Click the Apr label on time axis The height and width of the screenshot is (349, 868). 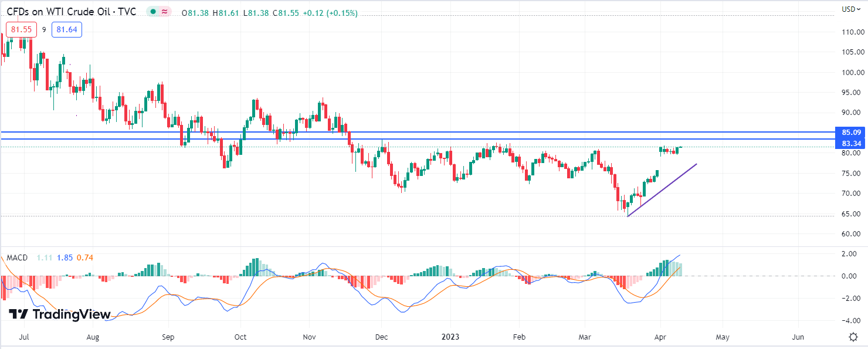pos(660,337)
